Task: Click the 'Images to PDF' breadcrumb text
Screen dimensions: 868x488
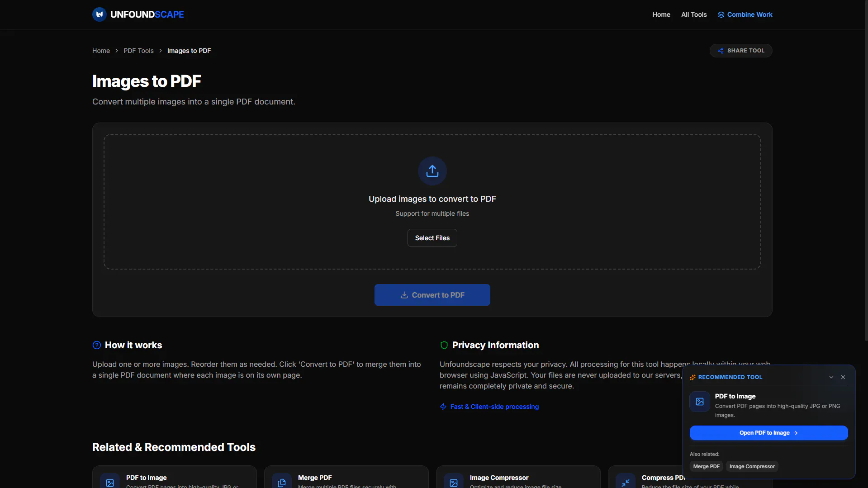Action: click(x=189, y=51)
